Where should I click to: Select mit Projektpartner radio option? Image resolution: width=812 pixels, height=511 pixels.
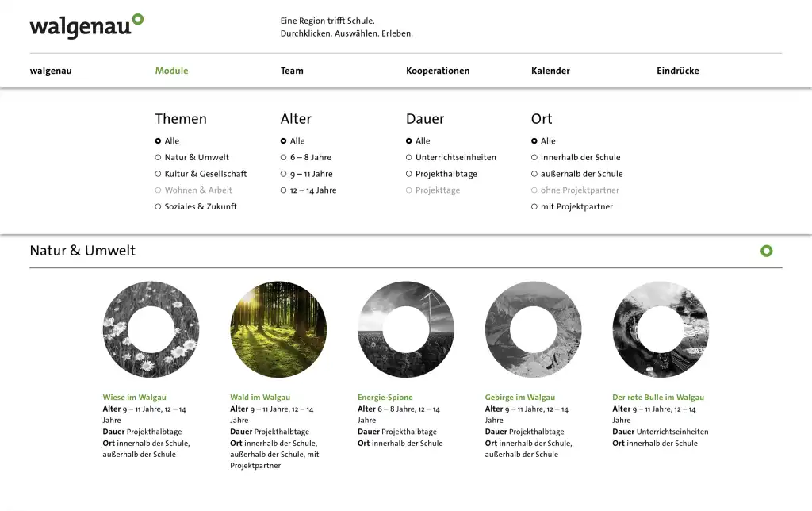(x=576, y=206)
